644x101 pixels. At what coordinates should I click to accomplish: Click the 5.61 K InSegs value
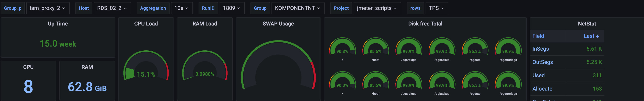pos(594,49)
